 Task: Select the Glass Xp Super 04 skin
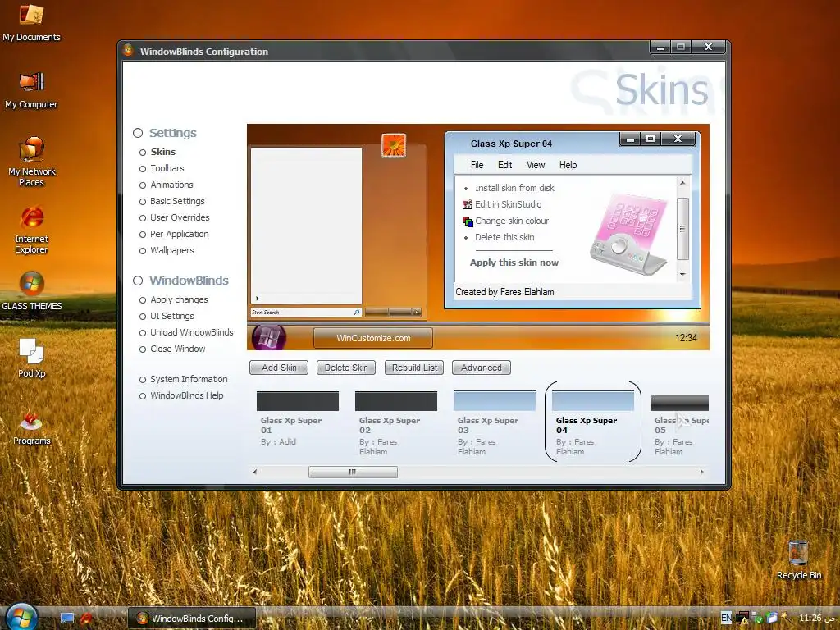pos(592,423)
